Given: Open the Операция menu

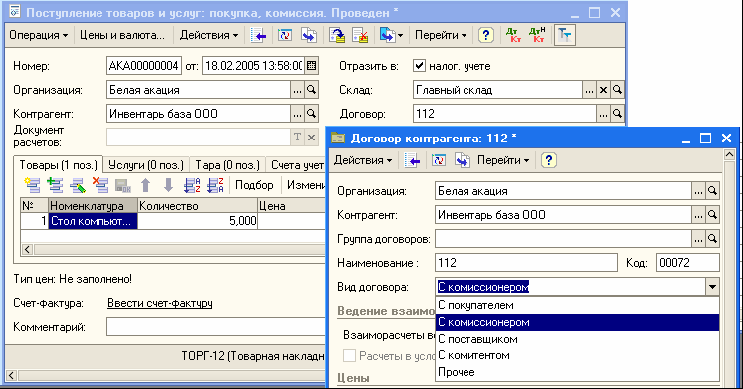Looking at the screenshot, I should click(38, 35).
